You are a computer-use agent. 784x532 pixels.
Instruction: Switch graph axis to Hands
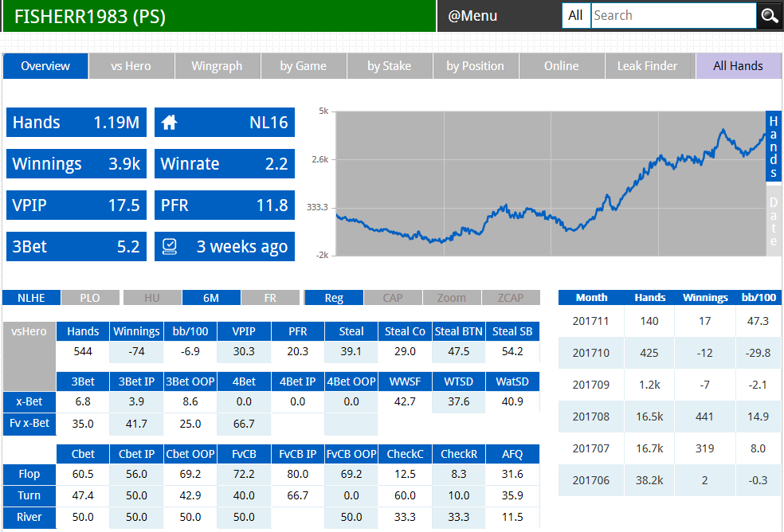pos(774,147)
